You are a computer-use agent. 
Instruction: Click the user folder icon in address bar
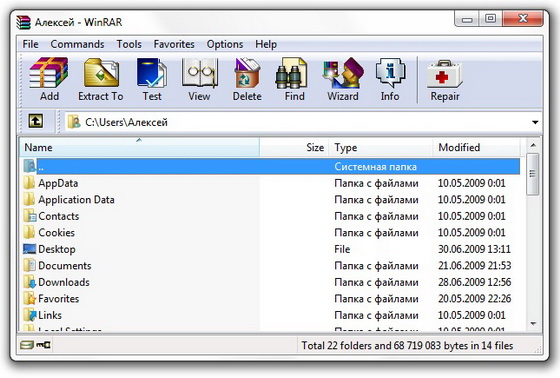[74, 122]
